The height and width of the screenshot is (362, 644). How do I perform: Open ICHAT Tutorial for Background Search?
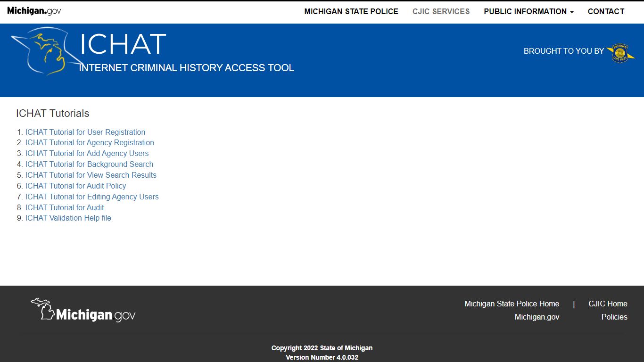89,164
